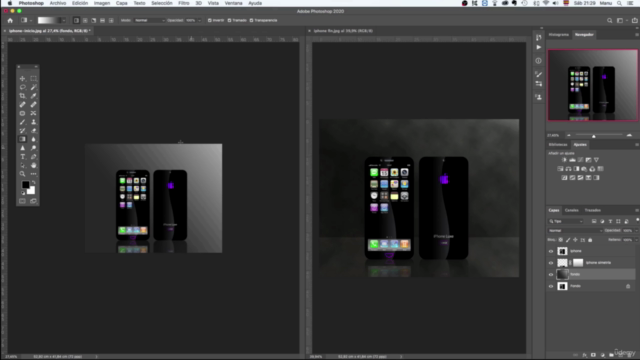Toggle lock all padlock in Bloq row

[x=590, y=240]
